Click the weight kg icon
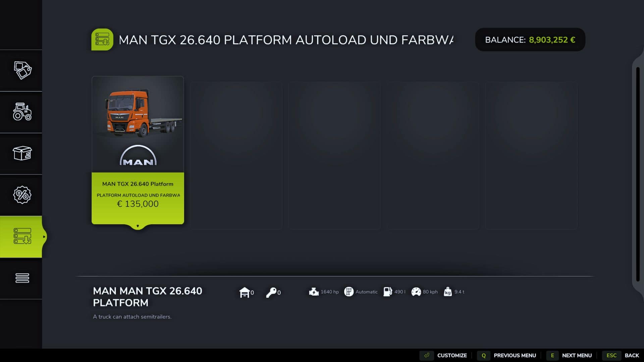This screenshot has height=362, width=644. 447,292
